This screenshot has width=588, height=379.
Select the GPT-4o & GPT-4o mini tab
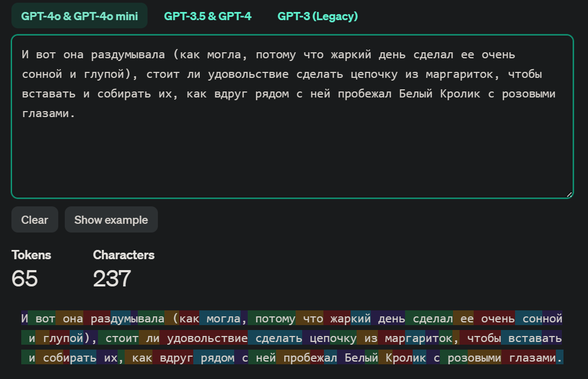[x=79, y=16]
